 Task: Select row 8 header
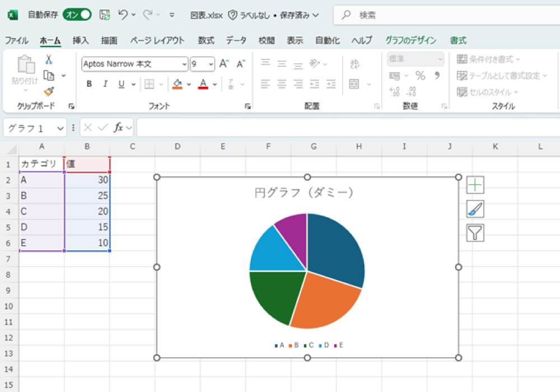point(8,274)
